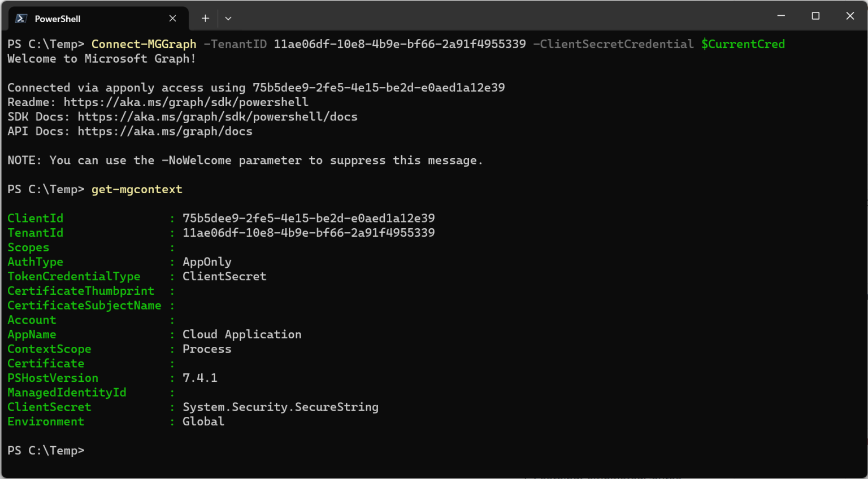Click the PSHostVersion value 7.4.1

coord(200,378)
